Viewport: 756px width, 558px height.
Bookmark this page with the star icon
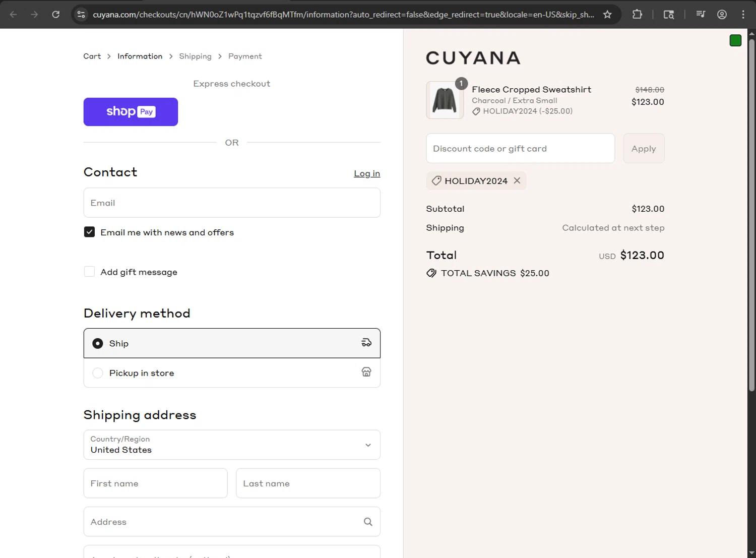[607, 14]
